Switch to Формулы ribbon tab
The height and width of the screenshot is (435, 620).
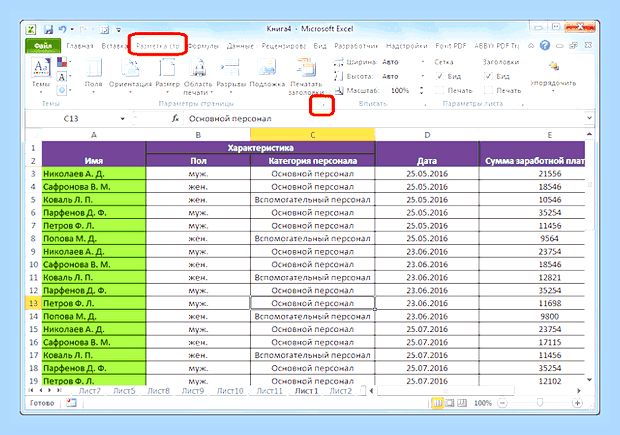204,46
